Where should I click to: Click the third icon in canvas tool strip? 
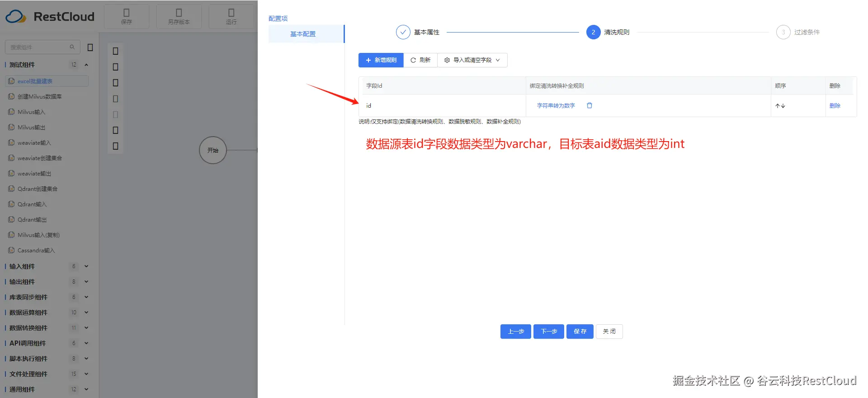coord(116,83)
